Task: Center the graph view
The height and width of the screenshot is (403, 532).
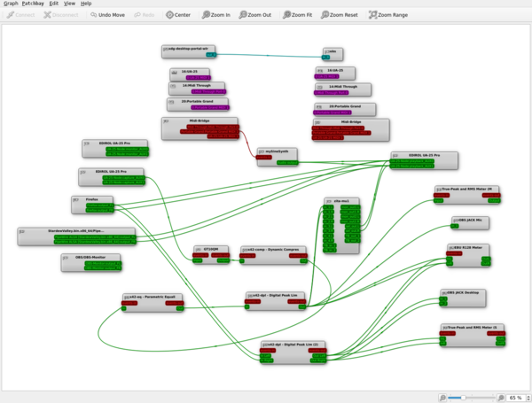Action: [178, 15]
